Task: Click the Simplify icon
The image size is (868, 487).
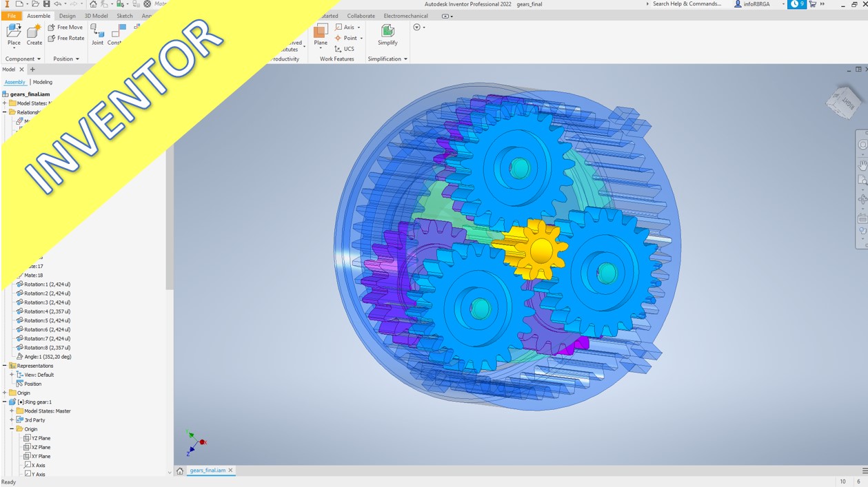Action: pos(387,31)
